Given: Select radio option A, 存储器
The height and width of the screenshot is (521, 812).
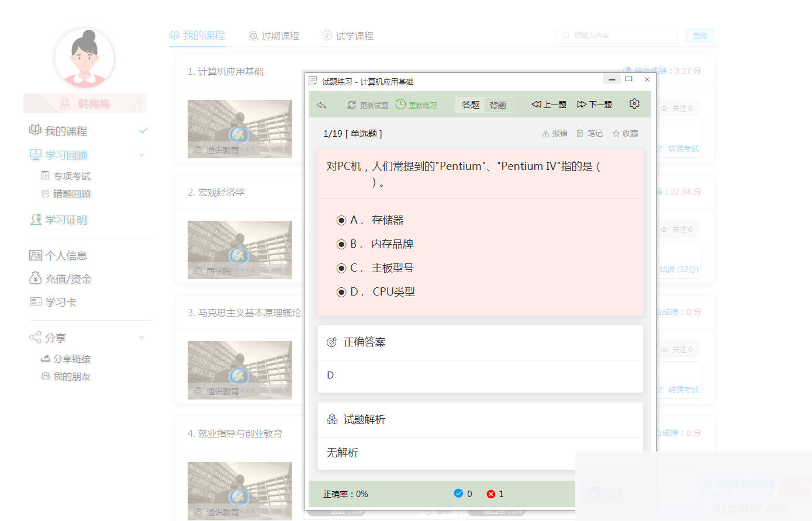Looking at the screenshot, I should pos(341,220).
